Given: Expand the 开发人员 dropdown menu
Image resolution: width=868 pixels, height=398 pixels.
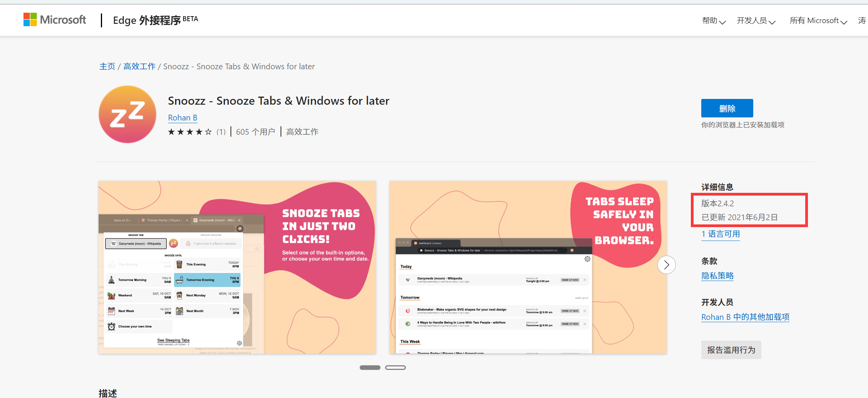Looking at the screenshot, I should click(x=756, y=21).
